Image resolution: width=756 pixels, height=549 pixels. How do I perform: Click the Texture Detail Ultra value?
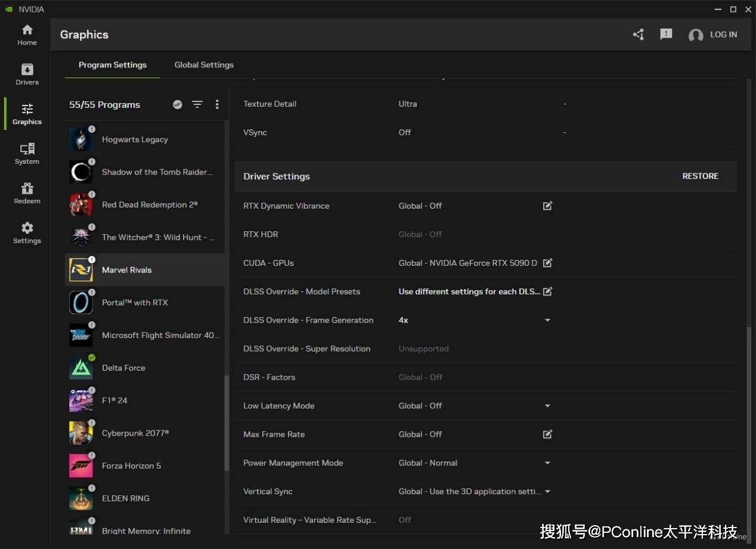point(408,104)
